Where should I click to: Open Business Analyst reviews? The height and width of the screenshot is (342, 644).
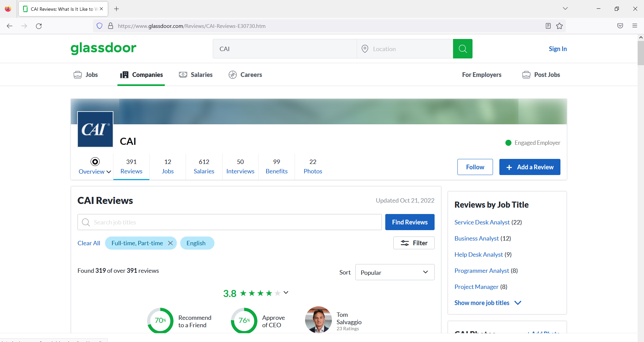click(477, 238)
